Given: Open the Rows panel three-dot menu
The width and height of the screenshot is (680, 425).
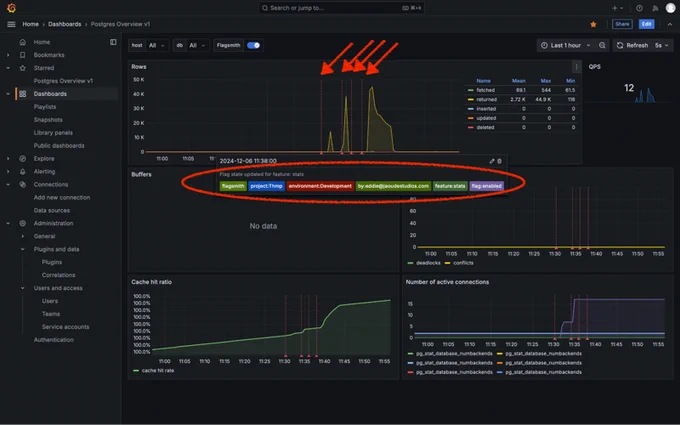Looking at the screenshot, I should (576, 67).
